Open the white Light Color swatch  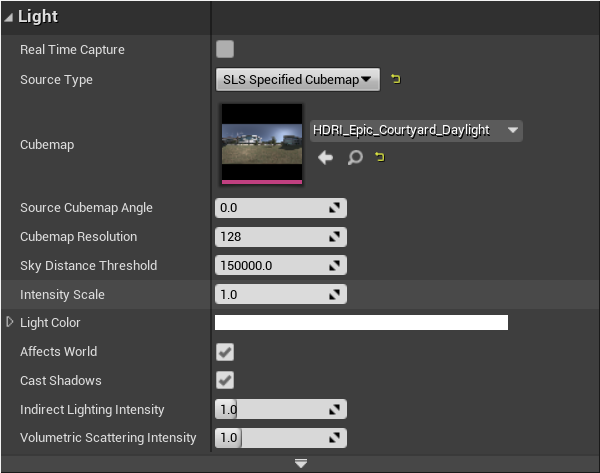pos(361,323)
